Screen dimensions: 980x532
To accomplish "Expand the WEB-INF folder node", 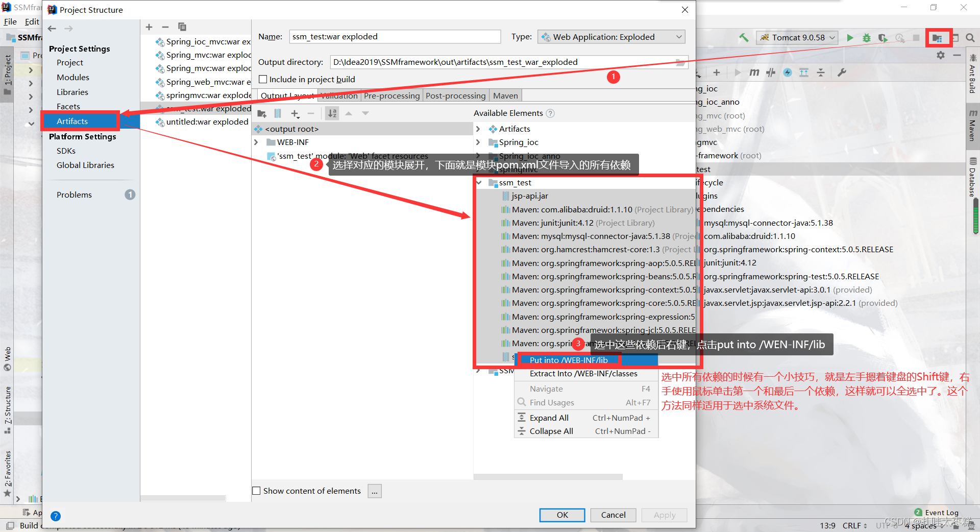I will pyautogui.click(x=256, y=142).
